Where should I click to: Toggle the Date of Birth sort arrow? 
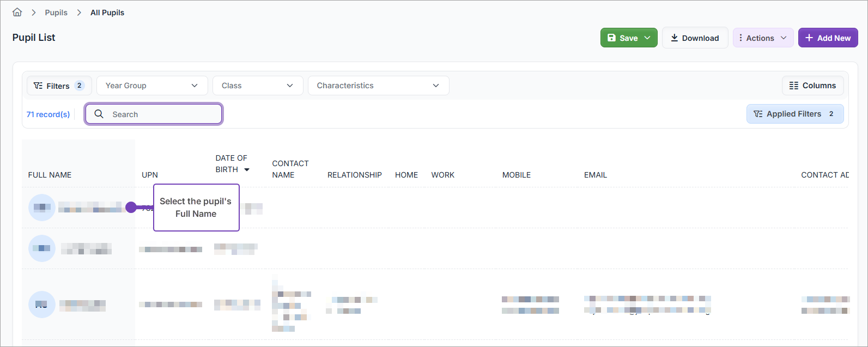click(247, 170)
